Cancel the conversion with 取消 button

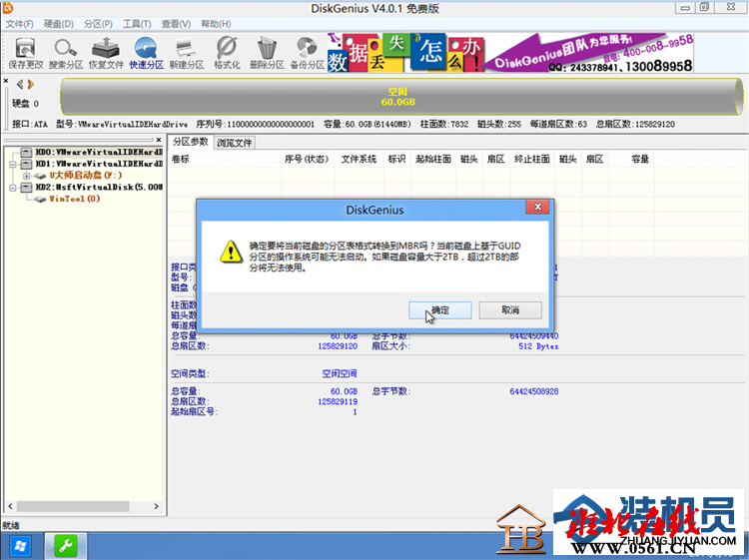pyautogui.click(x=510, y=310)
